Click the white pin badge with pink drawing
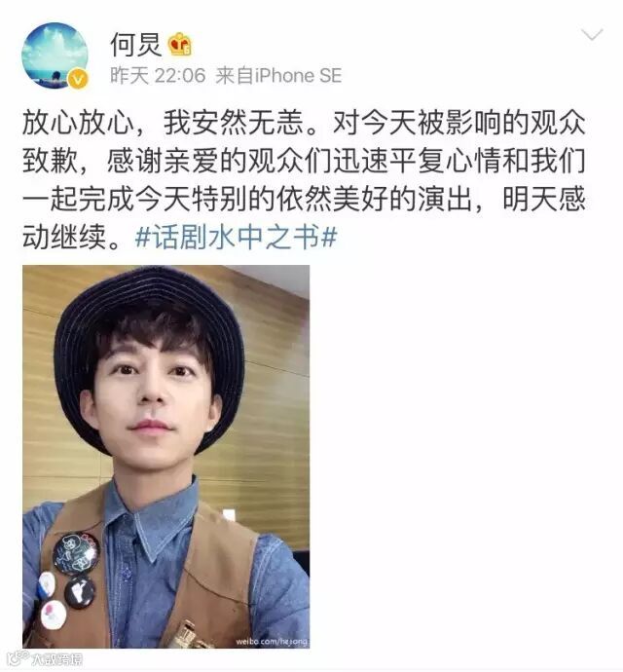The image size is (623, 672). pos(54,615)
